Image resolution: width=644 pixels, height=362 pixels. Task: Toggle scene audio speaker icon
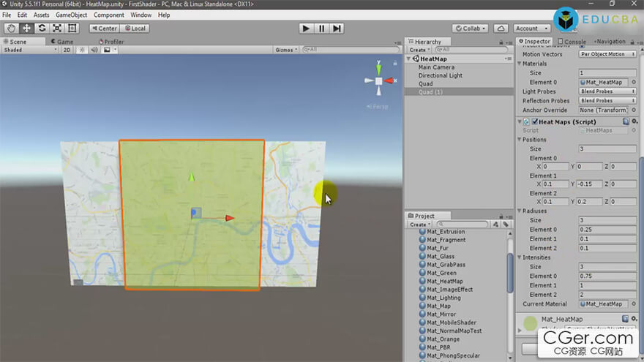point(94,50)
